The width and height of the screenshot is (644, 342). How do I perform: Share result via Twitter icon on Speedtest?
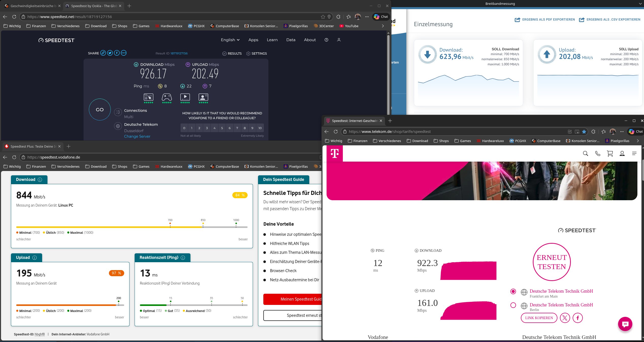(110, 53)
